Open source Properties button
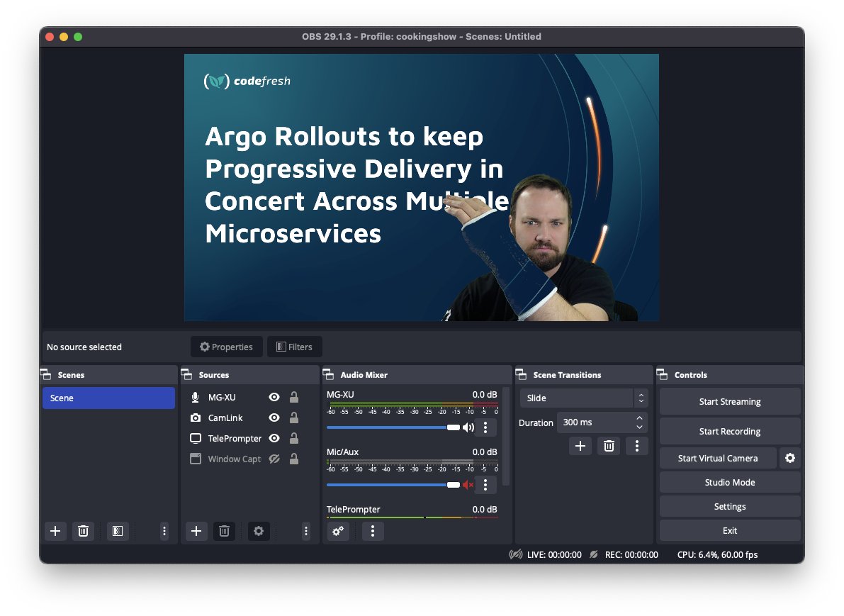 227,347
